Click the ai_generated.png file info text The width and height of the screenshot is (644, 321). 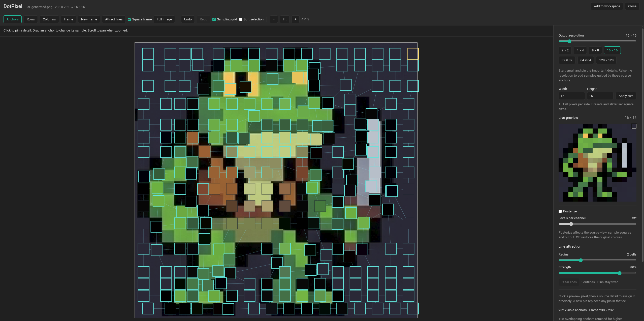56,7
